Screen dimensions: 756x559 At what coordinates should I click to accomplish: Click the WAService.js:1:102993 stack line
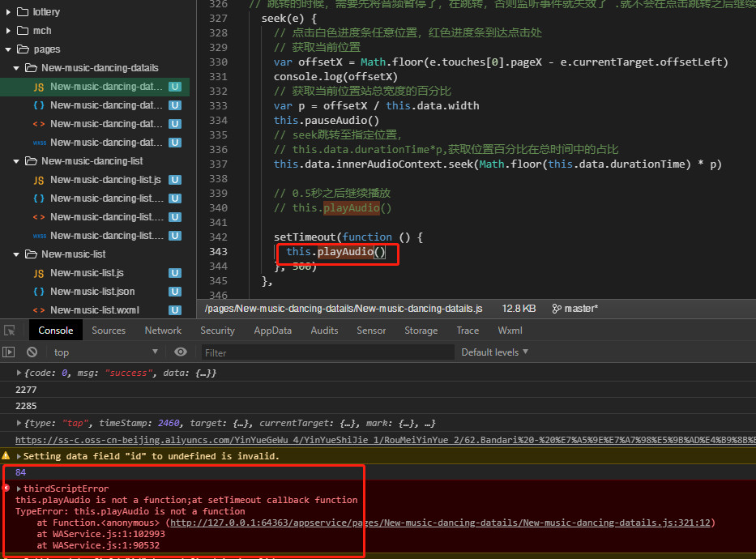[101, 534]
